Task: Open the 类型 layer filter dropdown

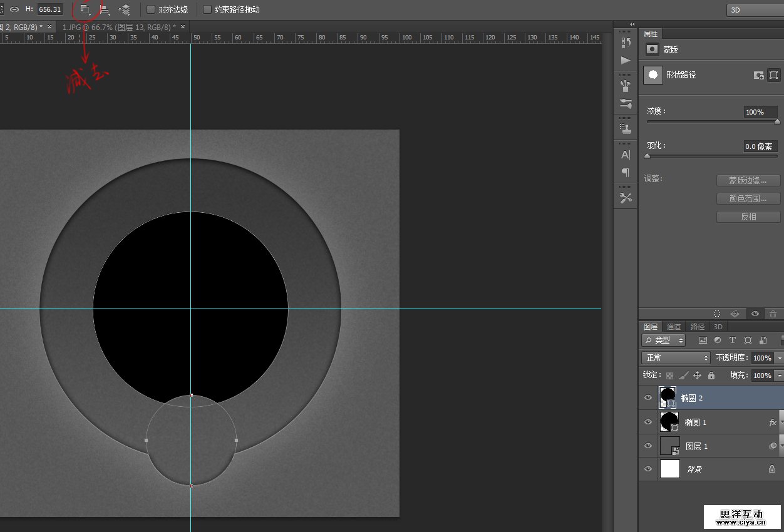Action: pyautogui.click(x=664, y=340)
